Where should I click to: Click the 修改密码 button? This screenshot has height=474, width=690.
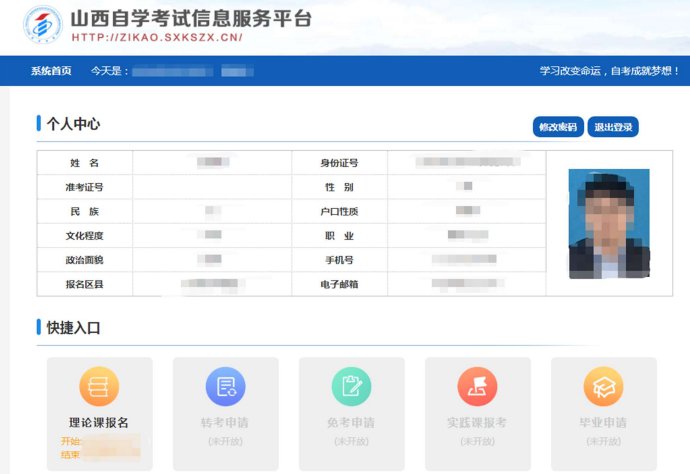click(x=558, y=127)
